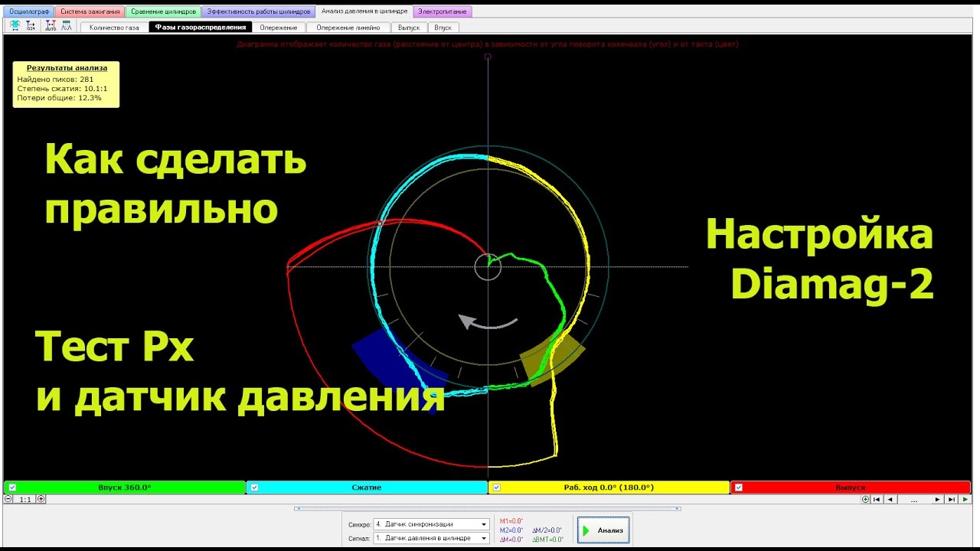Click Результаты анализа heading
Image resolution: width=980 pixels, height=551 pixels.
point(67,67)
